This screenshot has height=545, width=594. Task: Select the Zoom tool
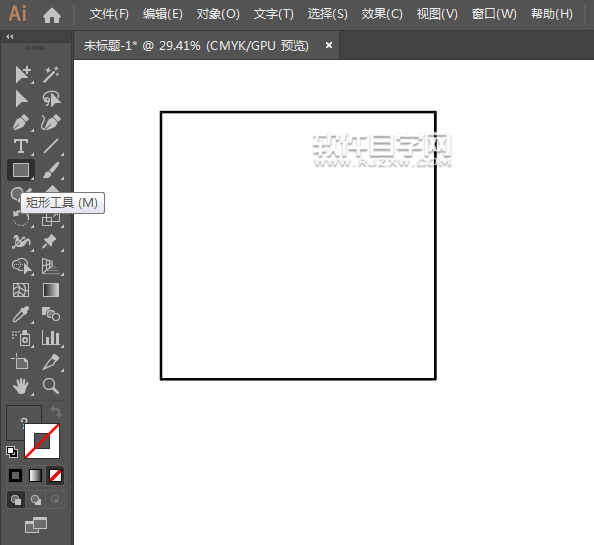coord(51,386)
